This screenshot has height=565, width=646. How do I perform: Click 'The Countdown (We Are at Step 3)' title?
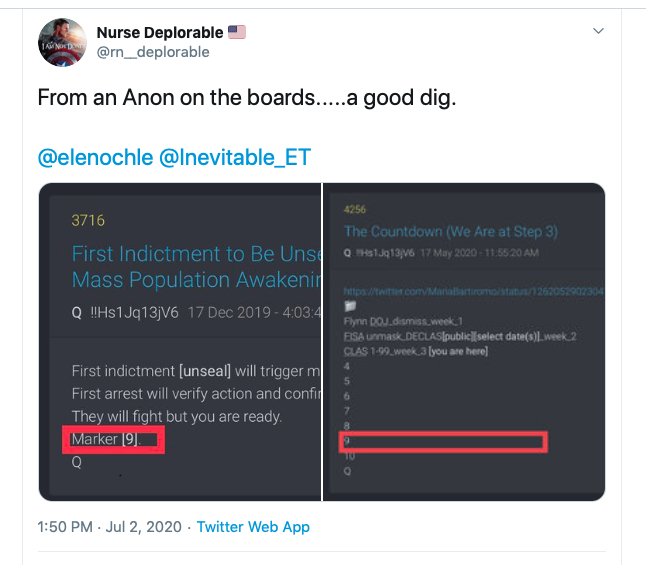[x=451, y=231]
